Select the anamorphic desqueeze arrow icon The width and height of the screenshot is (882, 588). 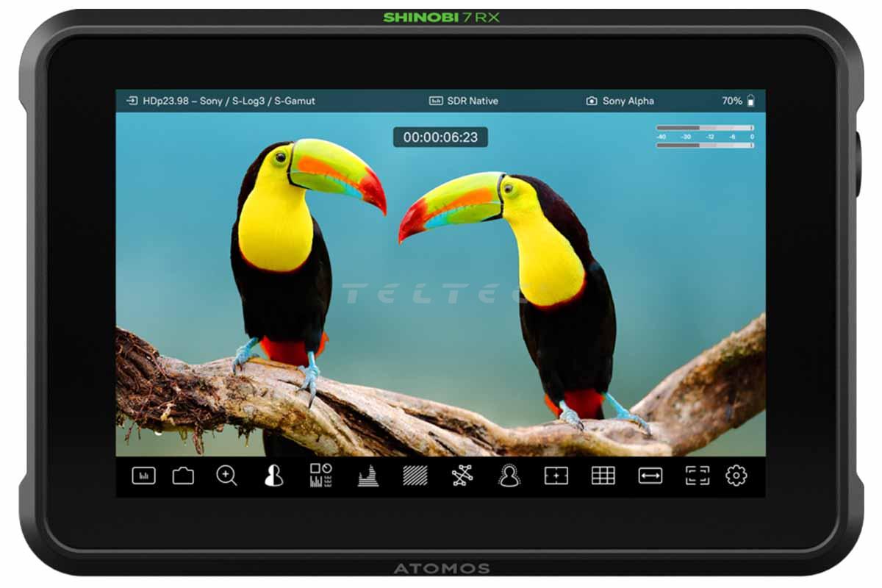(650, 476)
